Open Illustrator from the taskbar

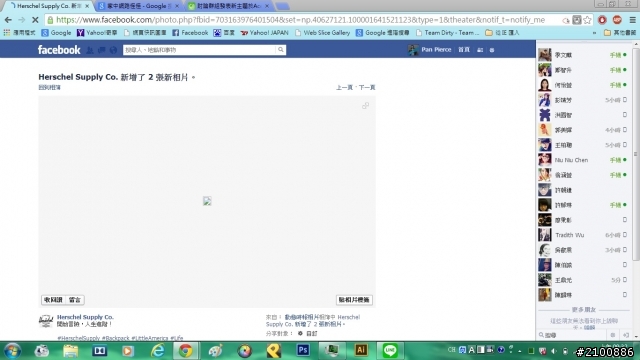pos(361,351)
